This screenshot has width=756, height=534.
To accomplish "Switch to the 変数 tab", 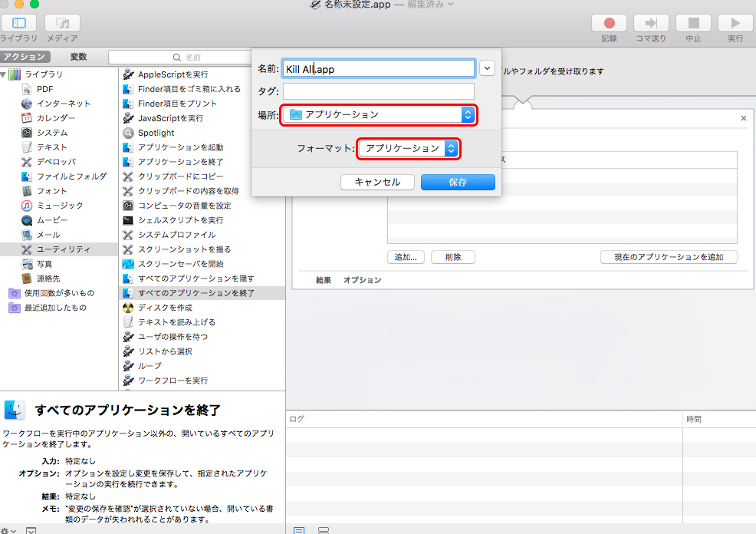I will 78,57.
